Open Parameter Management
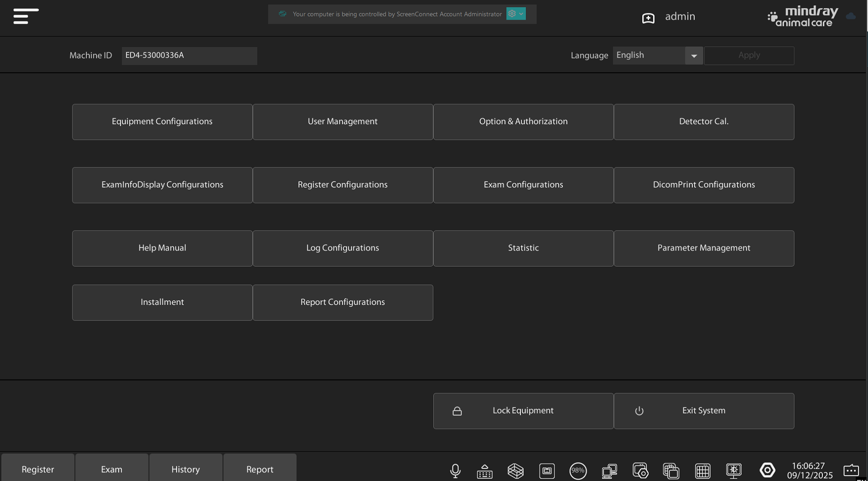 pyautogui.click(x=704, y=248)
